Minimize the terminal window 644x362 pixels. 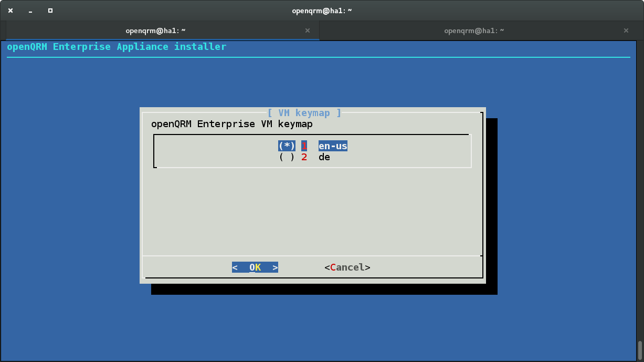pos(30,11)
